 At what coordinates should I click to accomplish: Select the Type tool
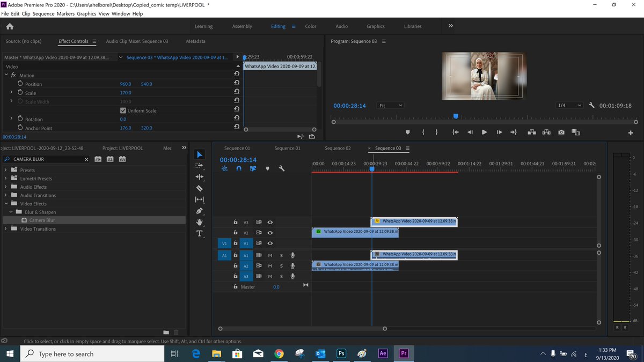click(x=199, y=233)
